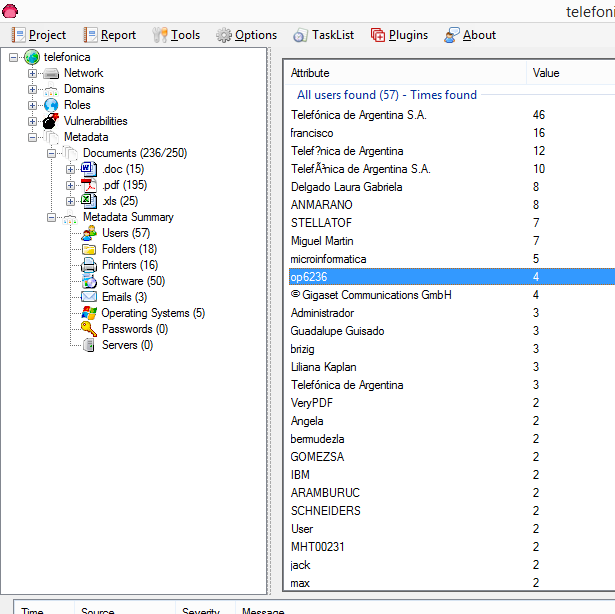Click the Software (50) disc icon
Screen dimensions: 615x614
tap(89, 281)
